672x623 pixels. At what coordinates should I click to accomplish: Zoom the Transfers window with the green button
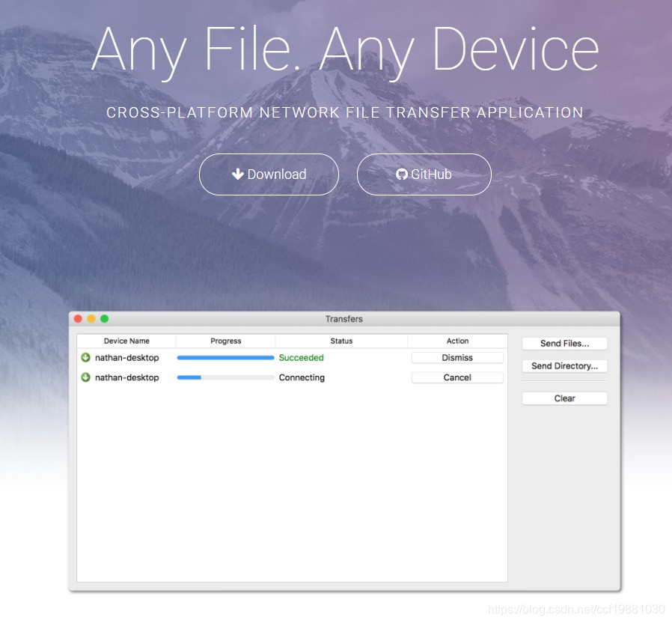coord(104,318)
